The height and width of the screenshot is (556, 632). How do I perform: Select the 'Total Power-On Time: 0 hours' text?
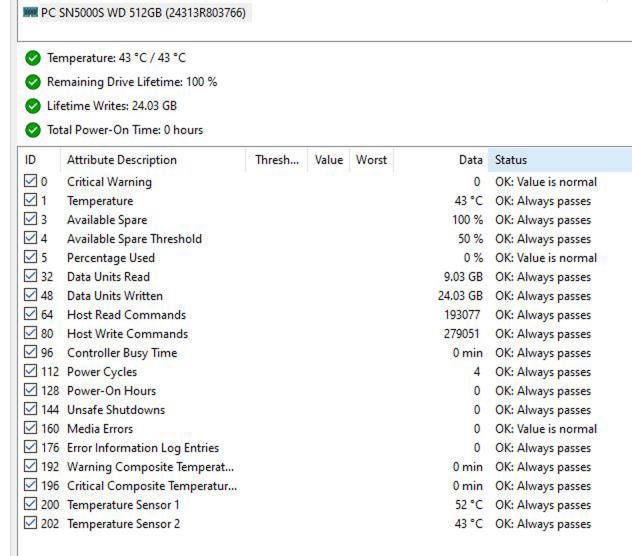[x=125, y=130]
